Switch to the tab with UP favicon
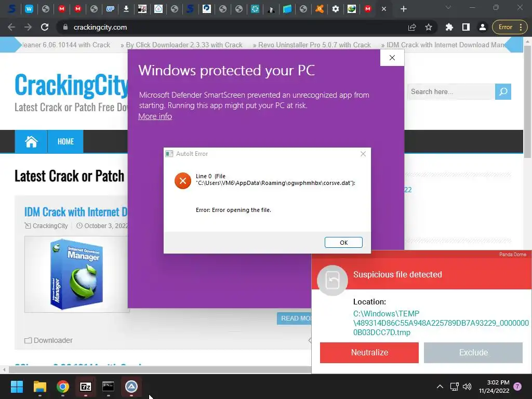This screenshot has height=399, width=532. 110,9
